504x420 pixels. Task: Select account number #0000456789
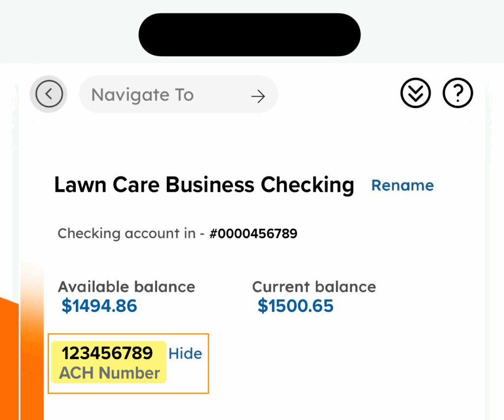coord(253,233)
